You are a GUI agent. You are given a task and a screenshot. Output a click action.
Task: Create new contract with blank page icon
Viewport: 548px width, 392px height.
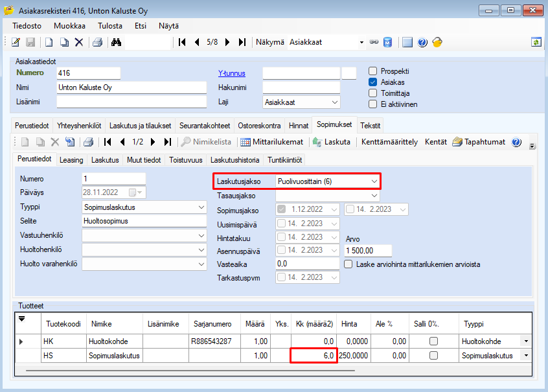tap(25, 142)
